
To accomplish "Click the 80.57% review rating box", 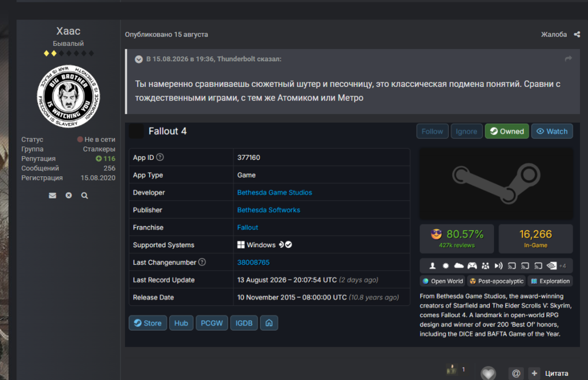I will coord(457,238).
